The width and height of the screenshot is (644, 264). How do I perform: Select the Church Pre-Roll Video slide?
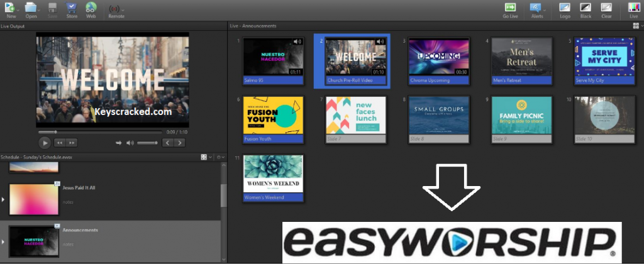click(x=356, y=61)
